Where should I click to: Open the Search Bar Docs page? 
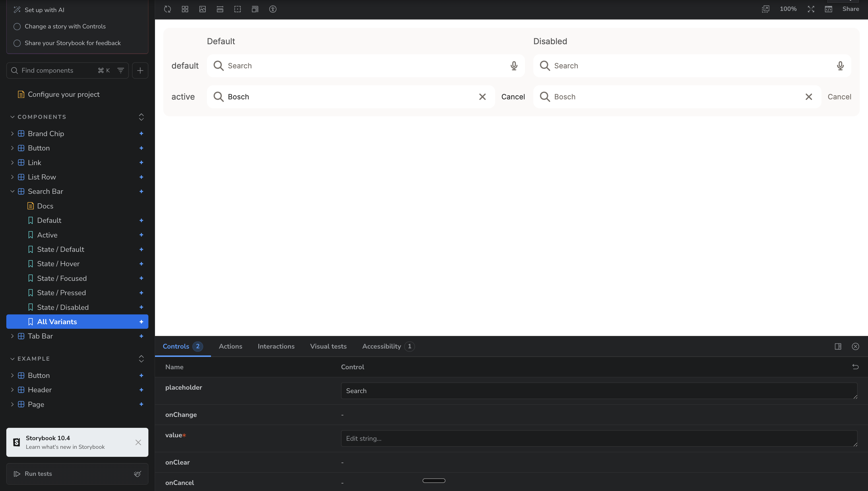(x=45, y=206)
